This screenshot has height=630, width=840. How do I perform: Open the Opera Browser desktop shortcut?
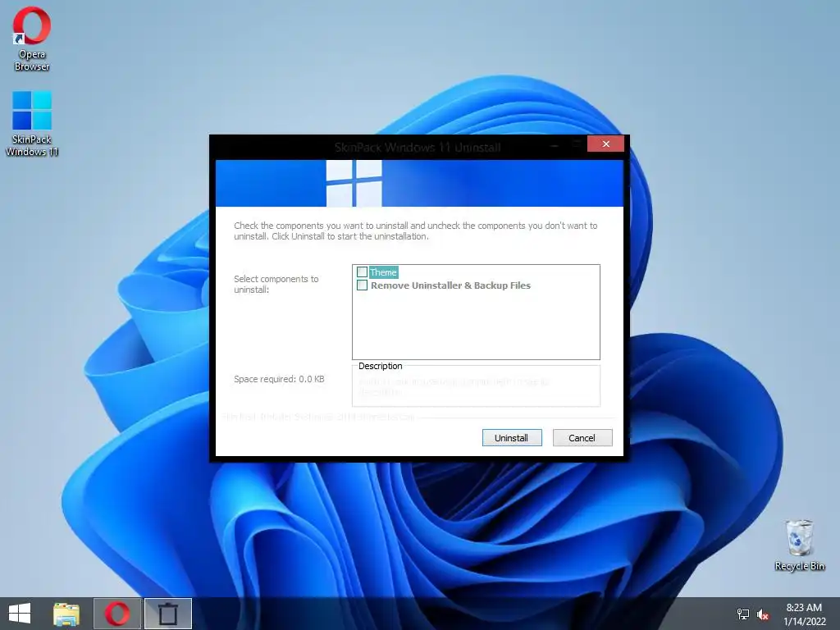coord(32,39)
